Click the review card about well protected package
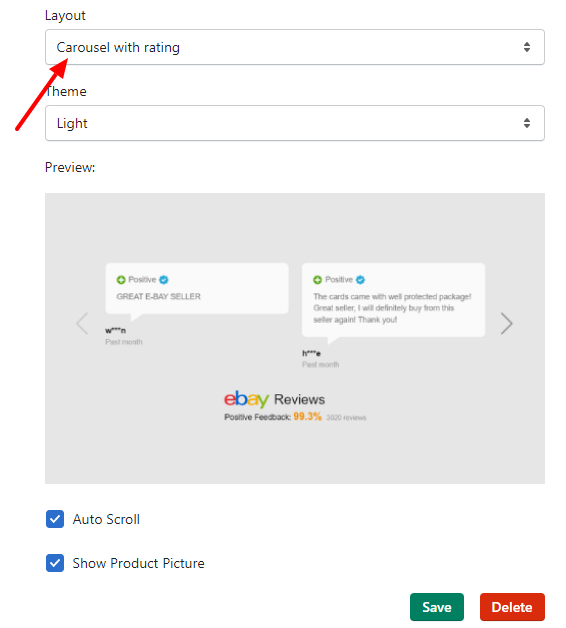 [x=393, y=300]
